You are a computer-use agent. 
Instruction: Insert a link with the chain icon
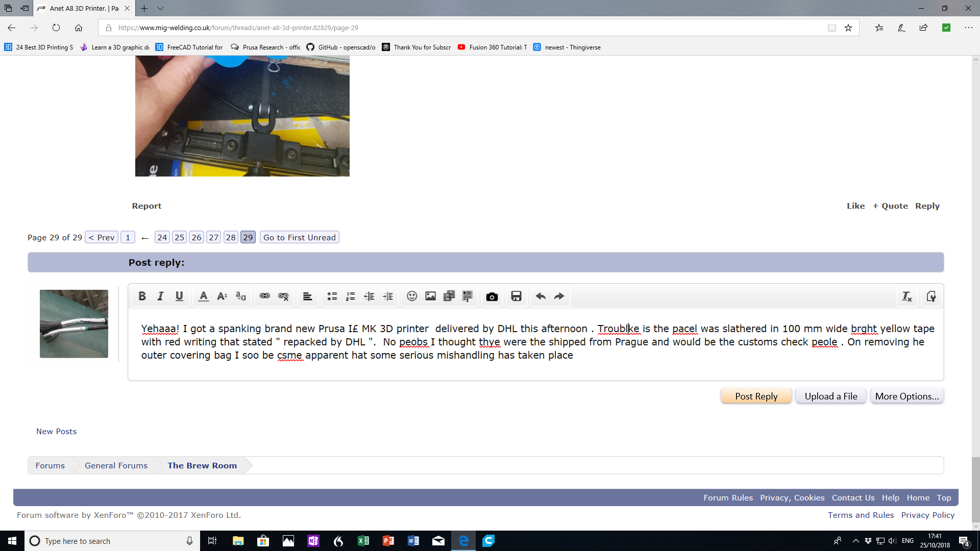pos(264,296)
